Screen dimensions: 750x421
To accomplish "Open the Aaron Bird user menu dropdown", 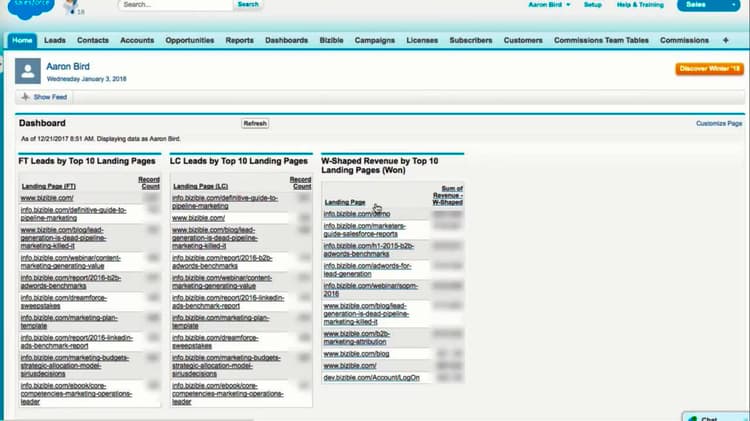I will pos(549,5).
